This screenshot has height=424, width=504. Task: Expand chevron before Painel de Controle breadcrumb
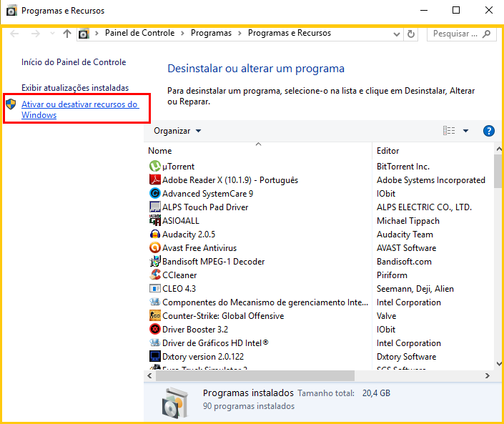[x=97, y=34]
